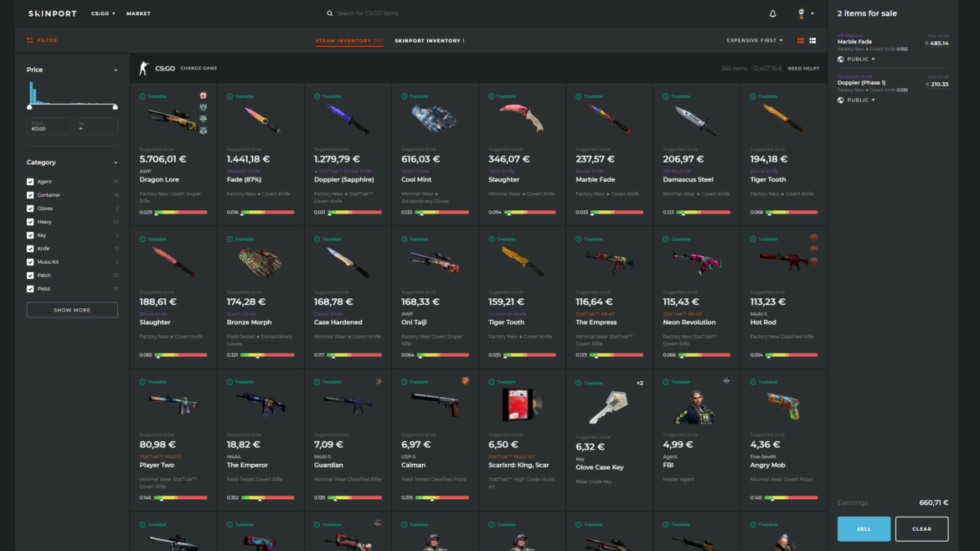
Task: Open the user avatar account dropdown
Action: pyautogui.click(x=805, y=13)
